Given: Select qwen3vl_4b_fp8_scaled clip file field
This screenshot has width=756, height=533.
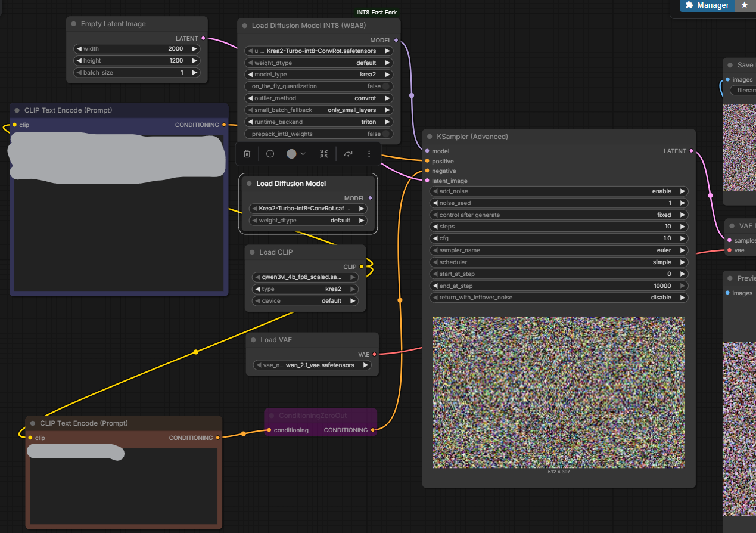Looking at the screenshot, I should click(305, 277).
